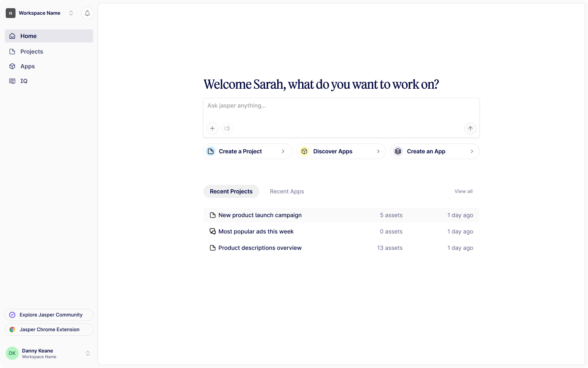Click Explore Jasper Community
Image resolution: width=588 pixels, height=368 pixels.
(x=49, y=315)
